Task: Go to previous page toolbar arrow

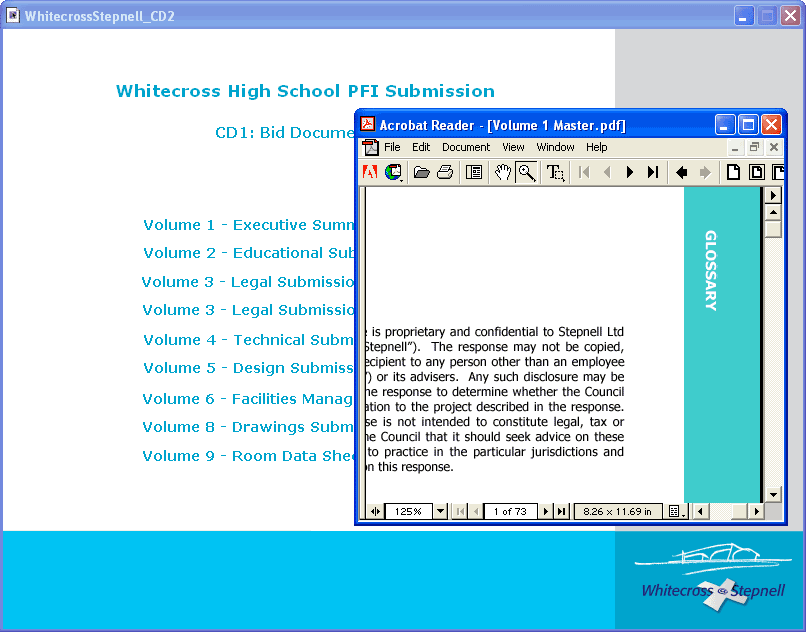Action: (607, 172)
